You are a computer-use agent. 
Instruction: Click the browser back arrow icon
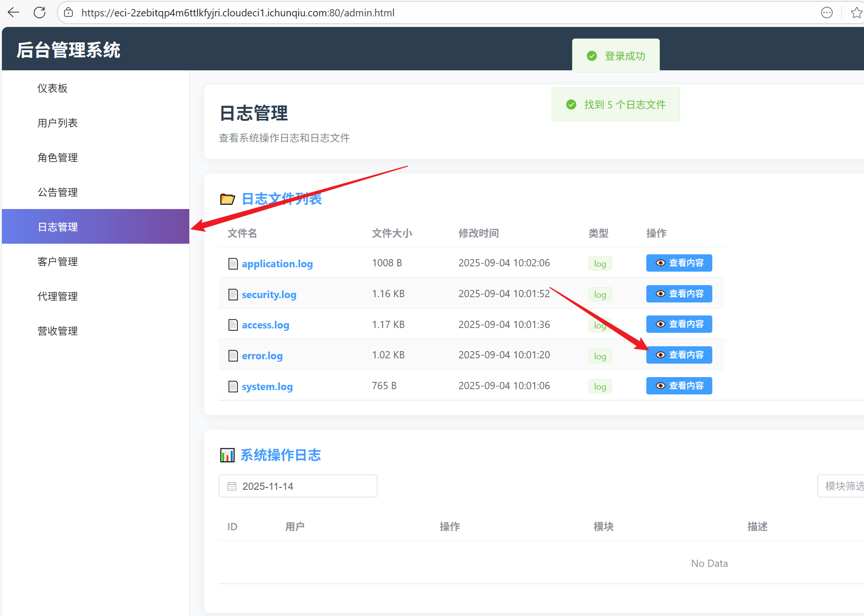coord(13,13)
